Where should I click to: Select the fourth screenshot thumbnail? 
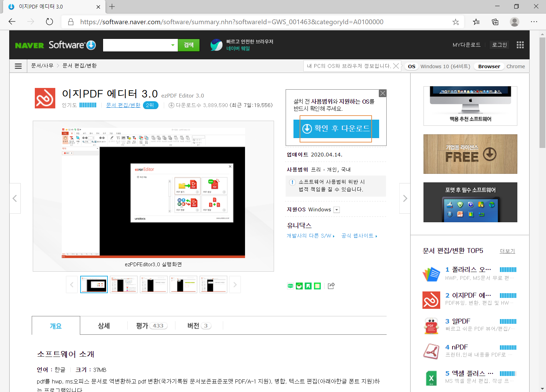(183, 285)
